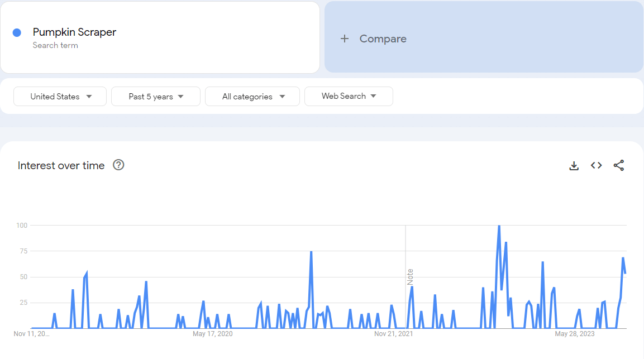The width and height of the screenshot is (644, 359).
Task: Click the plus icon beside Compare
Action: 345,39
